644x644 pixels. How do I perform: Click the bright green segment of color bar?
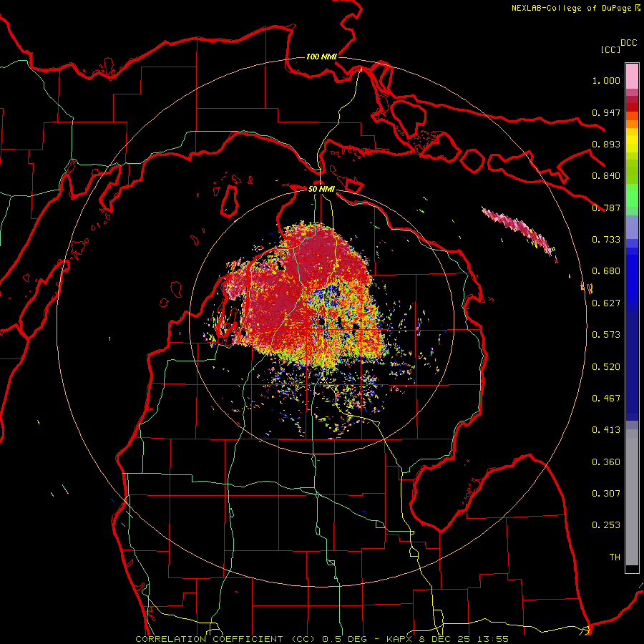tap(632, 195)
